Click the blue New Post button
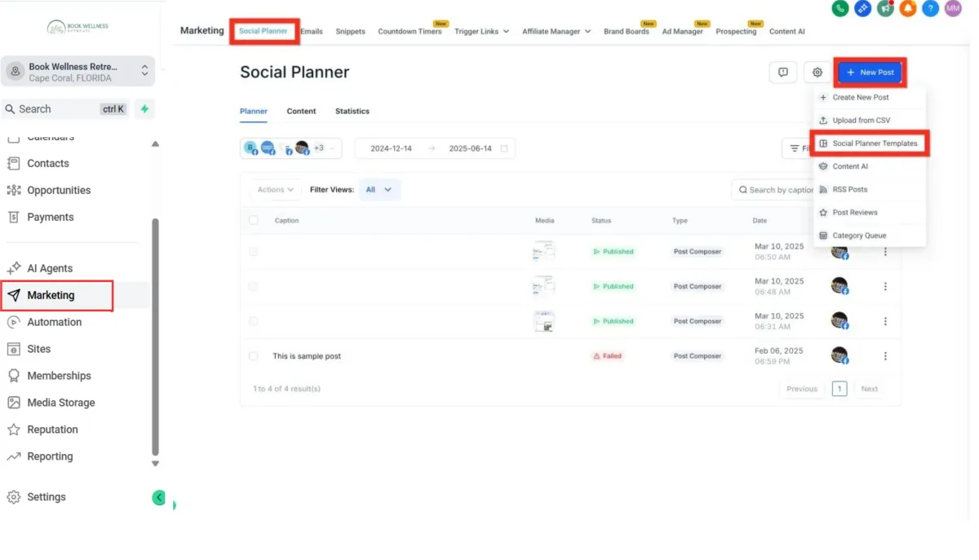Screen dimensions: 979x560 tap(870, 72)
